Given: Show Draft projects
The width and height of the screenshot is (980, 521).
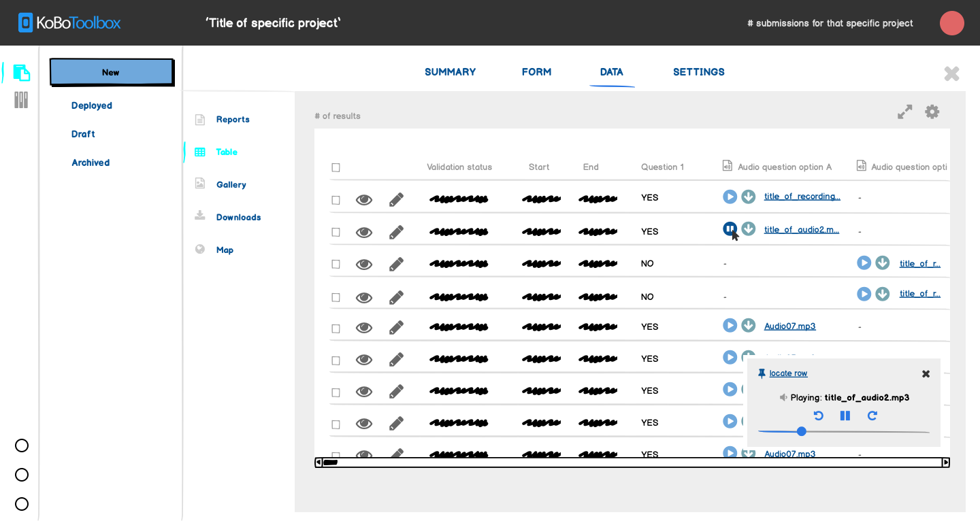Looking at the screenshot, I should (82, 134).
